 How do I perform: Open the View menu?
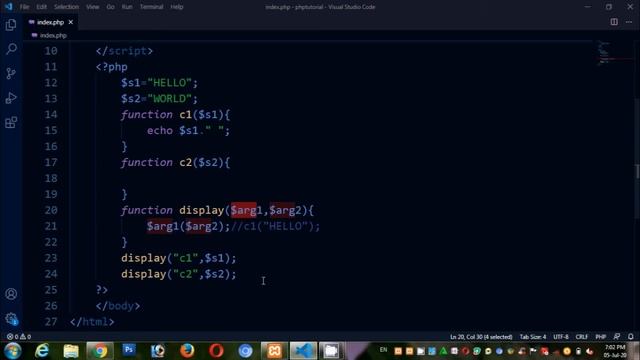[93, 7]
